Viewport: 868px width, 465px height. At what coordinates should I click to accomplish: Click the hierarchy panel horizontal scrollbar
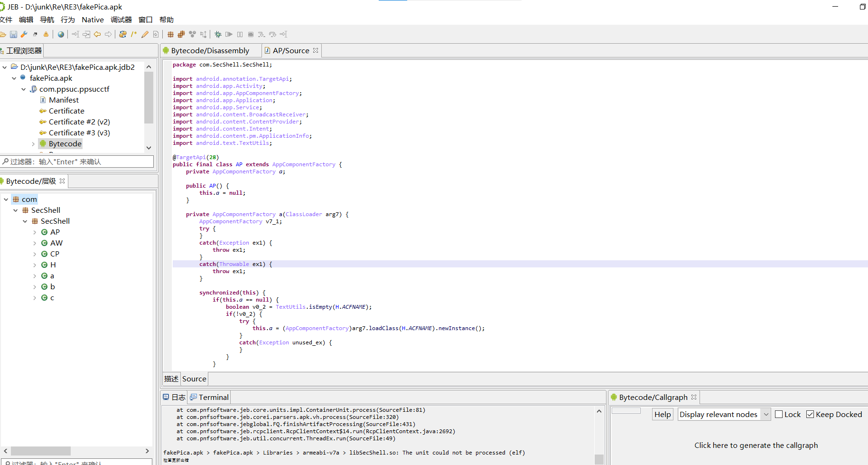click(x=41, y=451)
